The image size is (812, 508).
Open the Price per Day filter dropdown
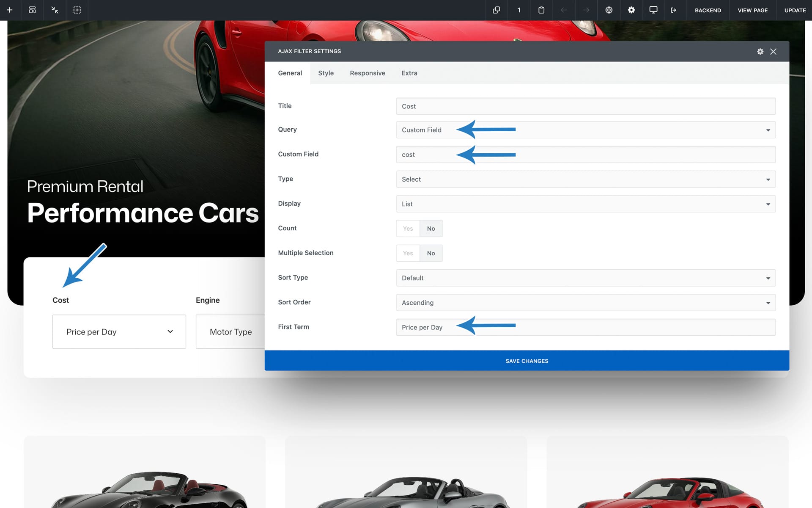pyautogui.click(x=119, y=332)
